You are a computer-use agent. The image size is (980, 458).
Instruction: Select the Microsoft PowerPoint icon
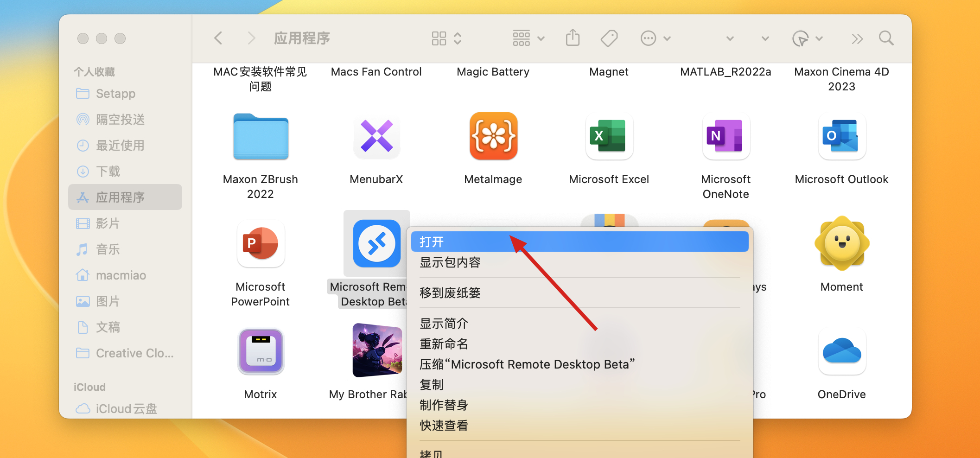coord(261,244)
